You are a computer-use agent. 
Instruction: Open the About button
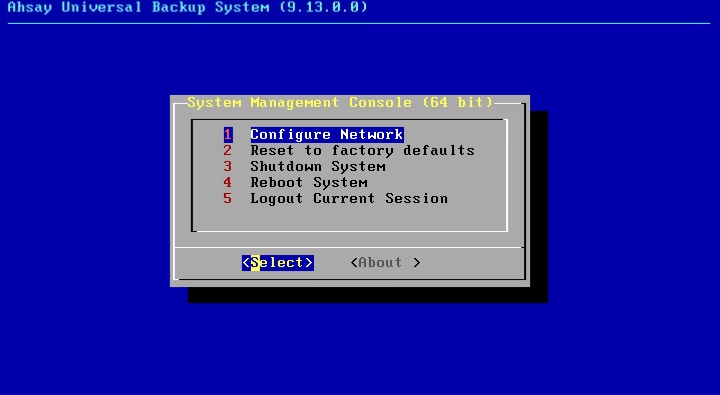tap(385, 263)
